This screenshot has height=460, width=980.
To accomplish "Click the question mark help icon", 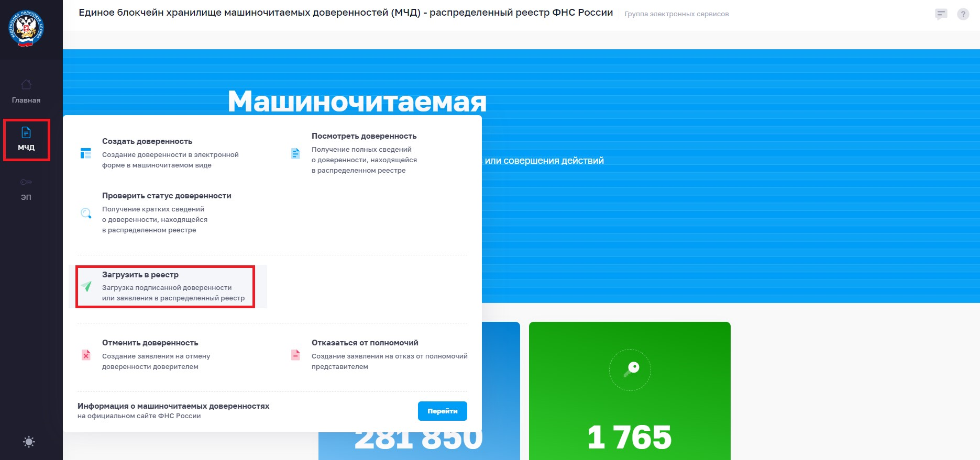I will click(963, 14).
